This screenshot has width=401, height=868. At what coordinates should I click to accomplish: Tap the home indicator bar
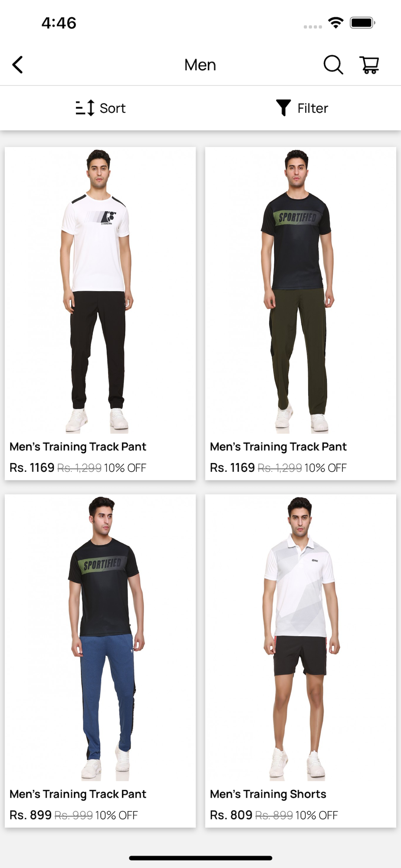pos(200,858)
